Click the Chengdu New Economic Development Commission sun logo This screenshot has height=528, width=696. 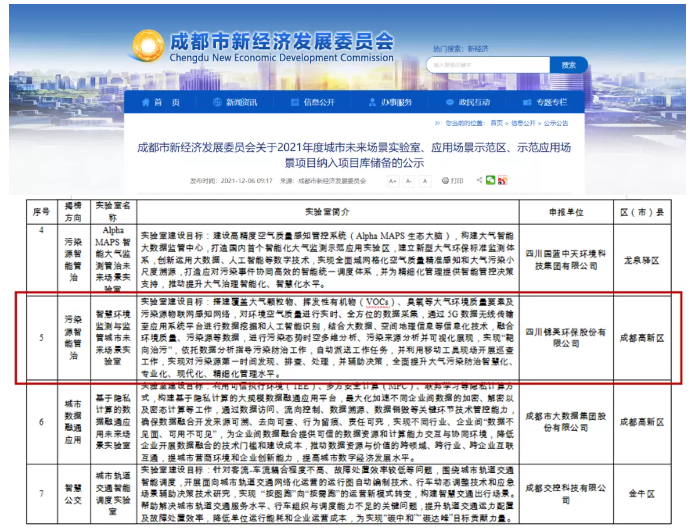[148, 46]
